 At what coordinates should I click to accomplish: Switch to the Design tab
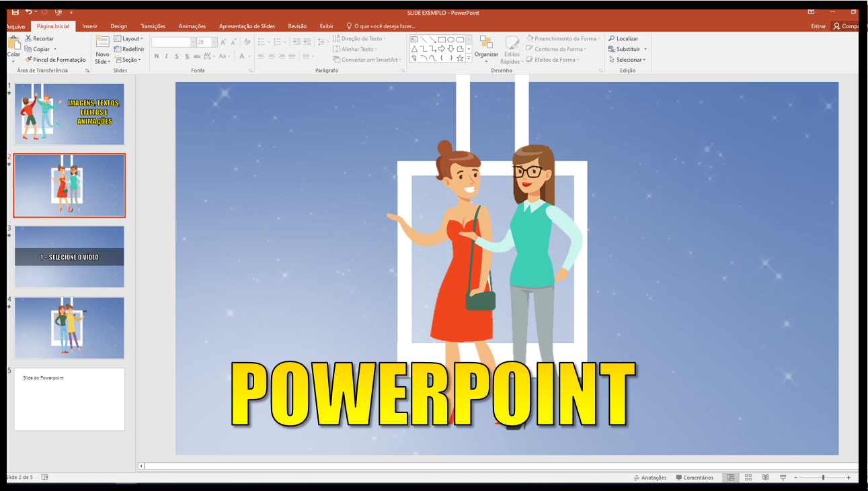119,26
